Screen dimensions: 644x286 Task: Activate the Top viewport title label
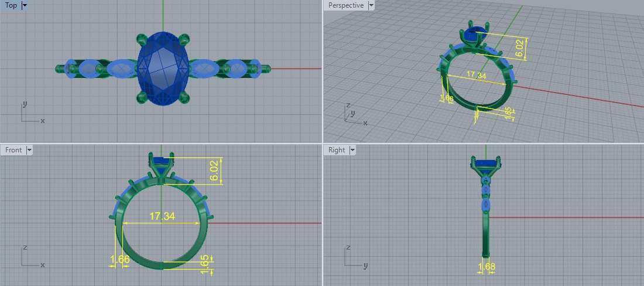click(x=11, y=5)
